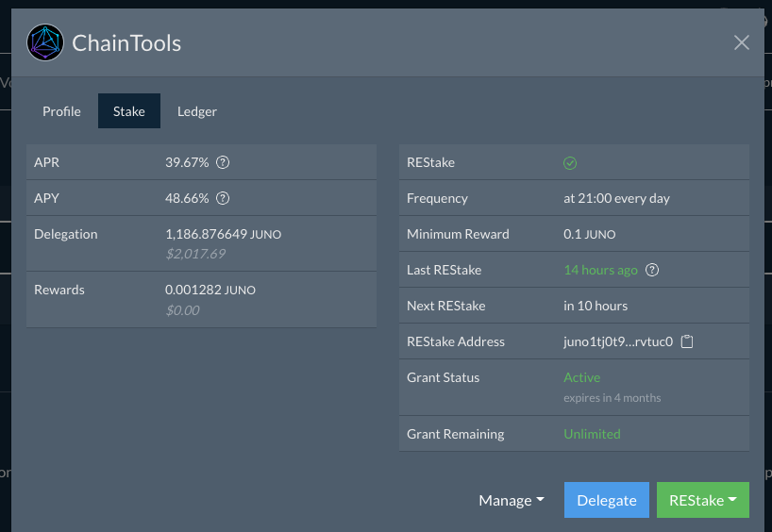Image resolution: width=772 pixels, height=532 pixels.
Task: Click the ChainTools title text
Action: [126, 43]
